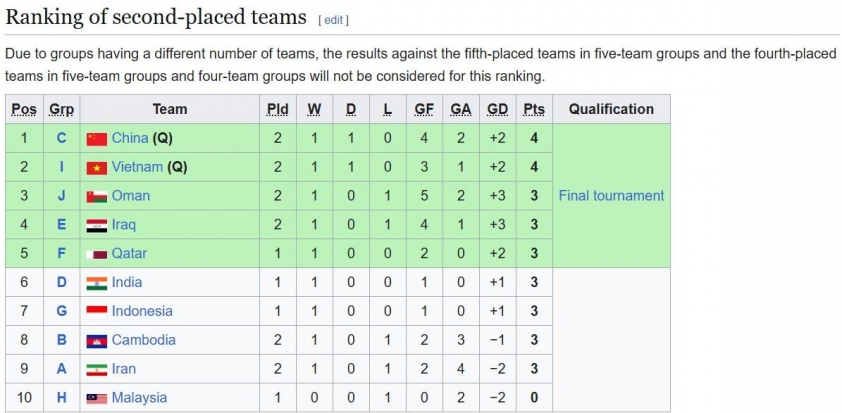Click the Malaysia flag icon
Image resolution: width=842 pixels, height=413 pixels.
tap(97, 398)
